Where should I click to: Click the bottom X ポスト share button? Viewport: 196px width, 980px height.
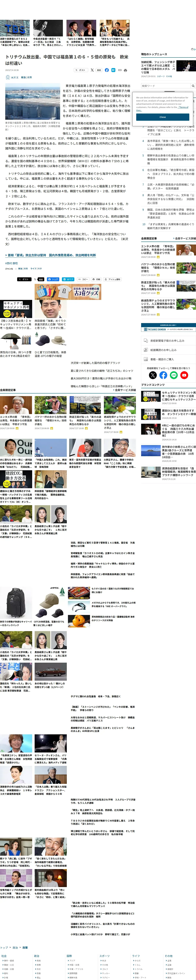pos(24,279)
